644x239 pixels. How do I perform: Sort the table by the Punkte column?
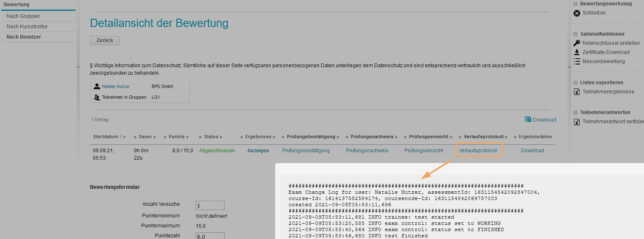177,136
